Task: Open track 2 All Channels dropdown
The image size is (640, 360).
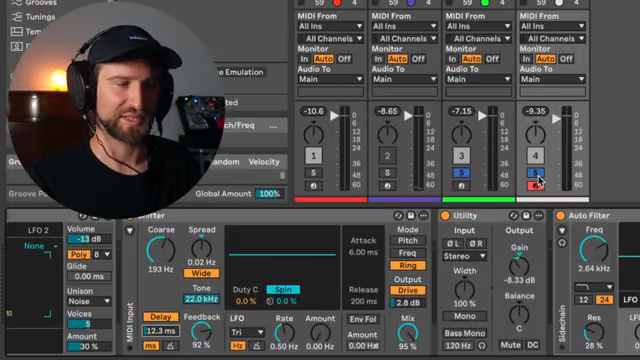Action: (404, 39)
